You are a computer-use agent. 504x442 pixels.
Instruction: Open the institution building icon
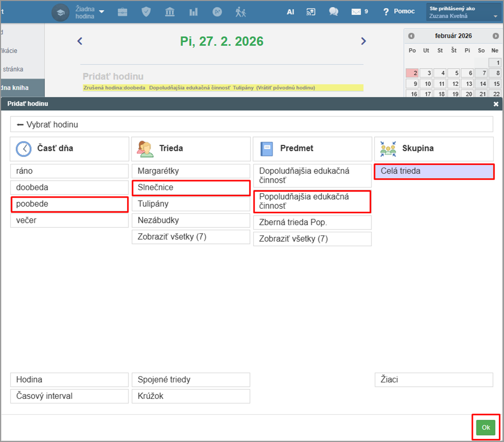170,12
